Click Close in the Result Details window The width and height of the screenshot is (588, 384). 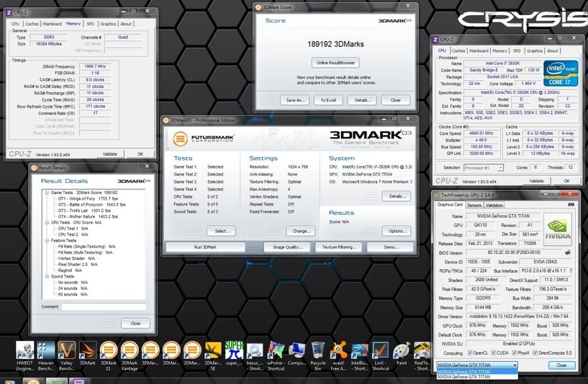coord(135,323)
